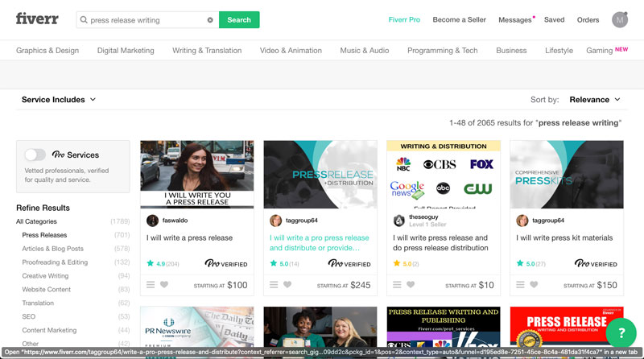Click the green Search button
Image resolution: width=644 pixels, height=359 pixels.
(x=239, y=19)
